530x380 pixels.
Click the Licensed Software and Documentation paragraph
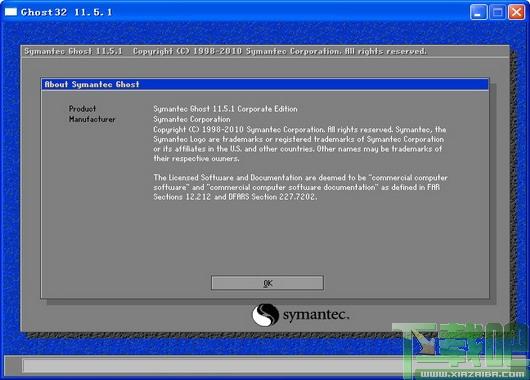pyautogui.click(x=300, y=187)
